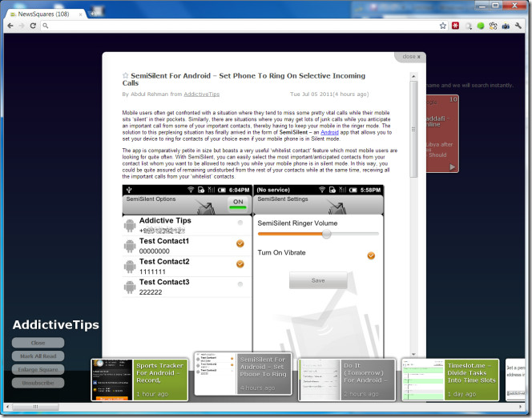532x418 pixels.
Task: Click Enlarge Square button
Action: [38, 369]
